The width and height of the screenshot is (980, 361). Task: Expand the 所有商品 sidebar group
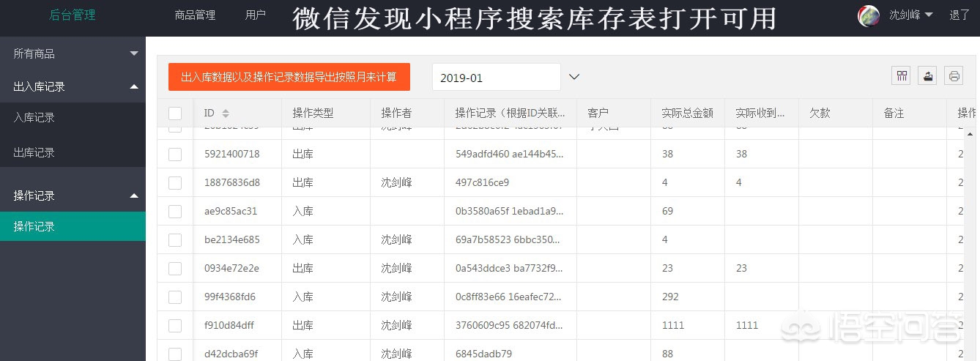[x=73, y=53]
